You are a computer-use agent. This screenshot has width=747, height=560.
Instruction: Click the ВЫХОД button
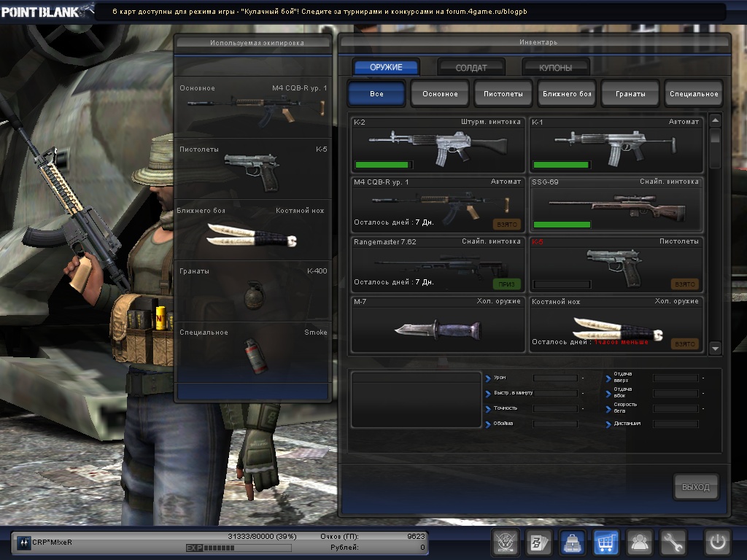tap(695, 486)
